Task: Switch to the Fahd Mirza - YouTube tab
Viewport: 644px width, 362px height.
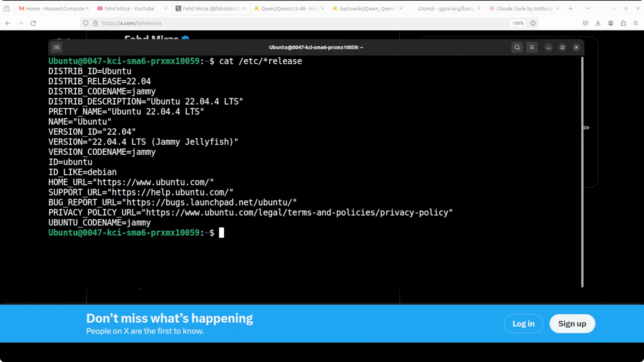Action: (129, 9)
